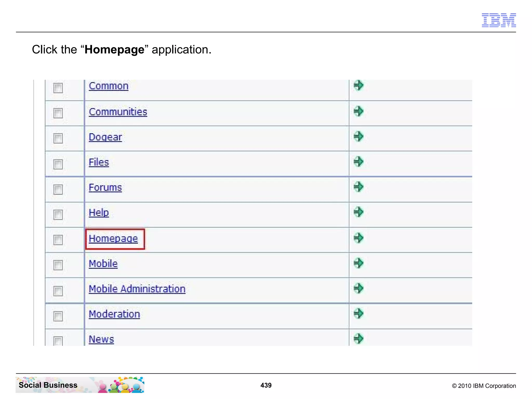Open the Moderation application
Screen dimensions: 532x399
(x=114, y=314)
